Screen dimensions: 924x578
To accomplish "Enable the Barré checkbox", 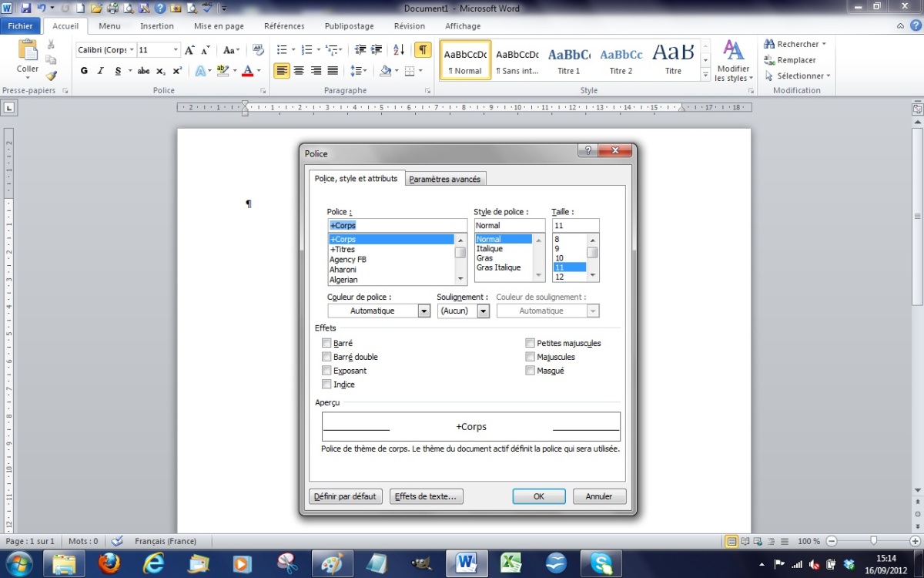I will pos(326,343).
